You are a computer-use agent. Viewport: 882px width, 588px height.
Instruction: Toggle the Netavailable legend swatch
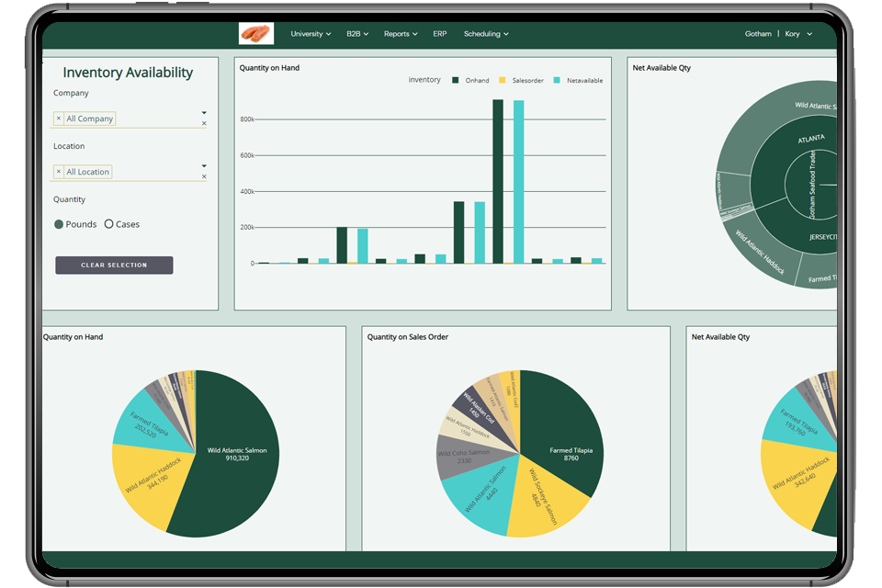click(x=558, y=80)
